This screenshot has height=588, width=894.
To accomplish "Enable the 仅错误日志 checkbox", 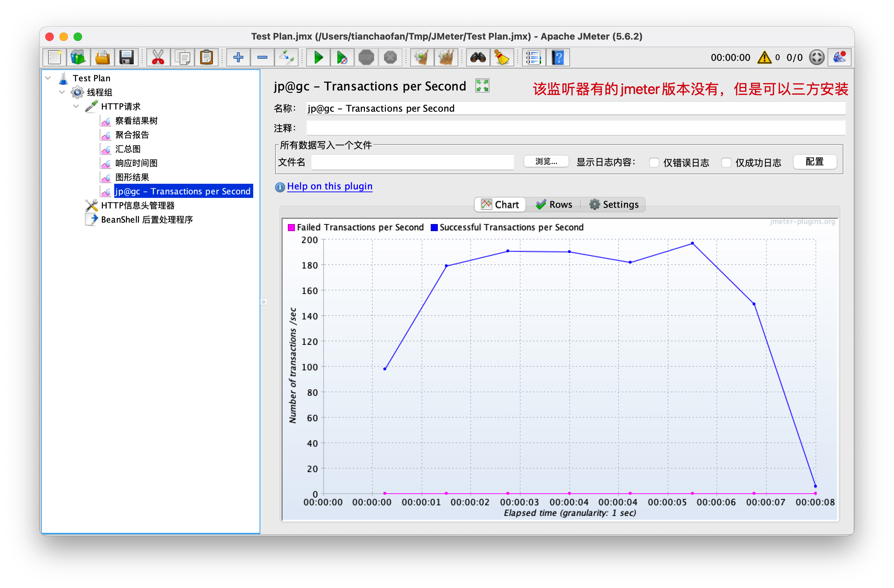I will pos(654,163).
